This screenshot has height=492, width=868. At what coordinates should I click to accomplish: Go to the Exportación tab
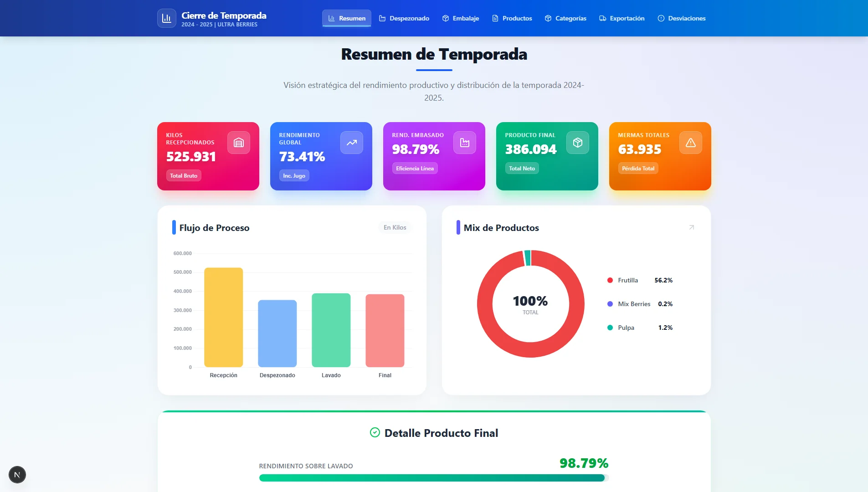coord(622,18)
